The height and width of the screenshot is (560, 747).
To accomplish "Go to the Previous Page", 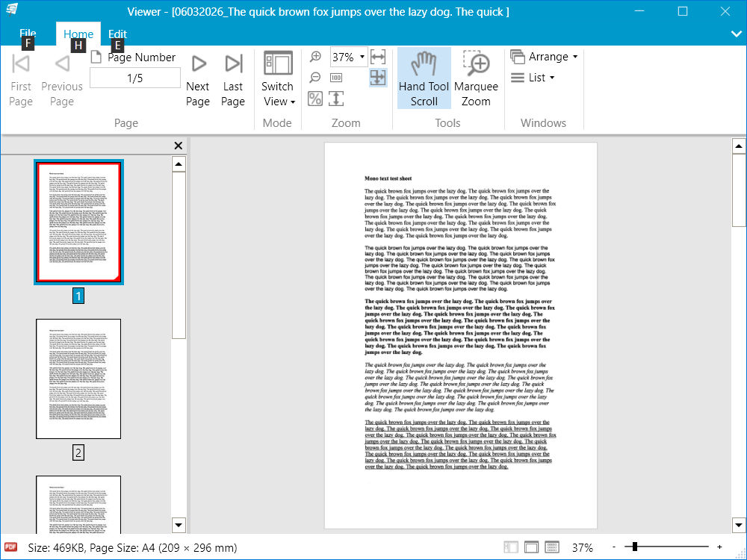I will click(62, 80).
